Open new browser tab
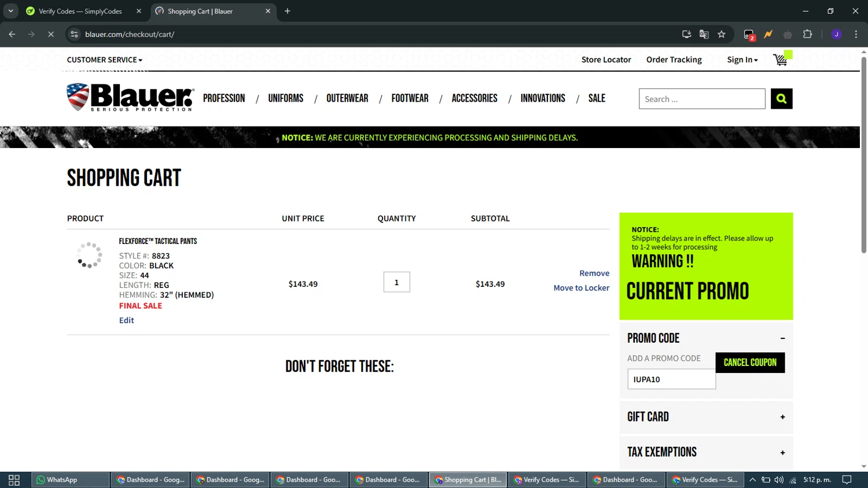 pyautogui.click(x=288, y=11)
